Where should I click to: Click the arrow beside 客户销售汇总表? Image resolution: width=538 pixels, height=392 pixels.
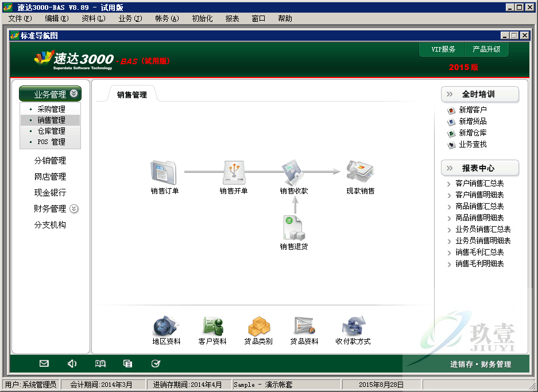pyautogui.click(x=449, y=184)
